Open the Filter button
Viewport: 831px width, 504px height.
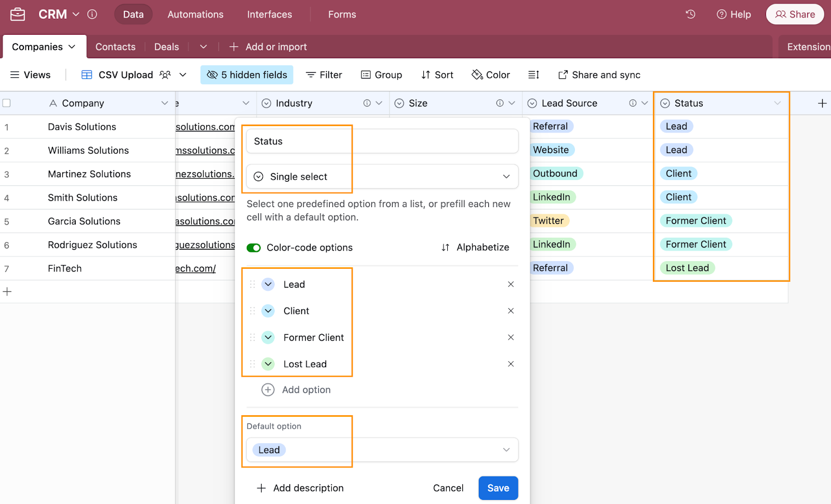click(x=324, y=75)
